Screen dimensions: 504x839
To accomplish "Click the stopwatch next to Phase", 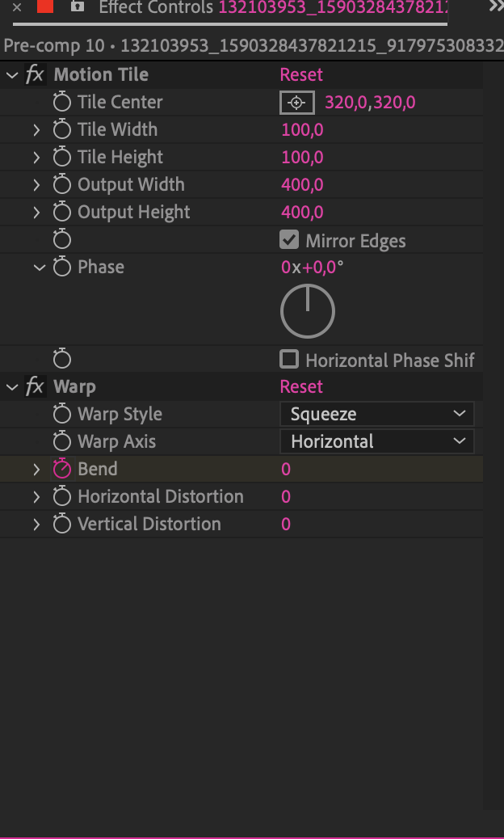I will pos(62,267).
